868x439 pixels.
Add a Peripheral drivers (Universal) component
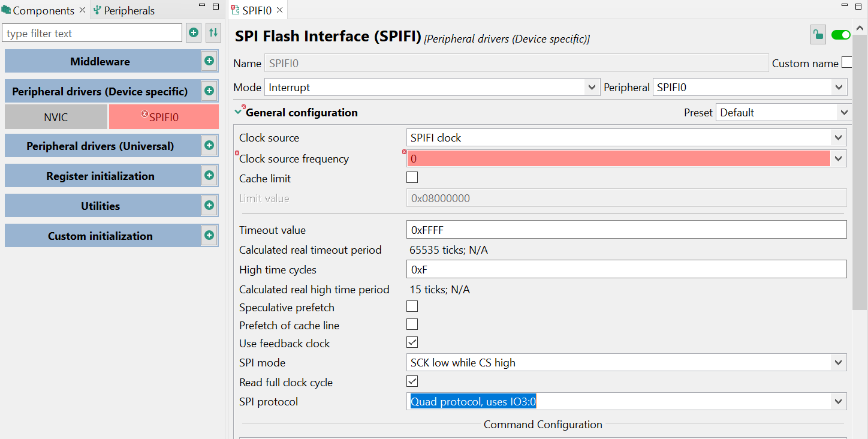209,145
